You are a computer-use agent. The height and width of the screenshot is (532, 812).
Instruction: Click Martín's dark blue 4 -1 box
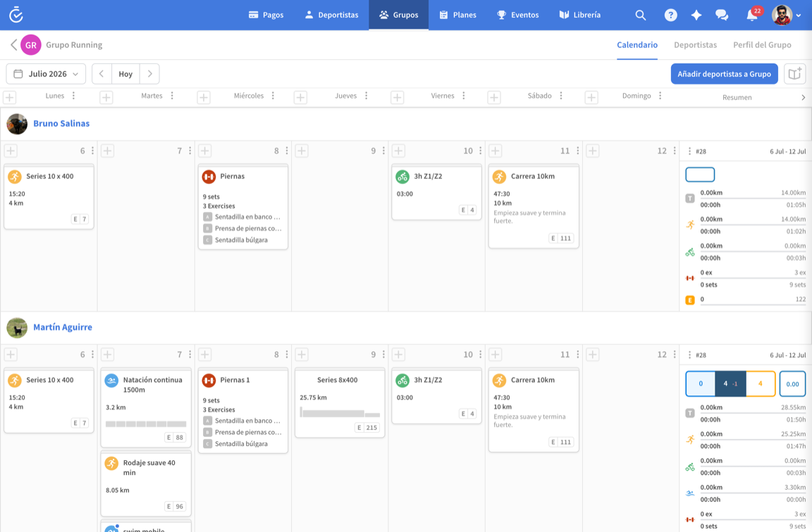pyautogui.click(x=730, y=384)
